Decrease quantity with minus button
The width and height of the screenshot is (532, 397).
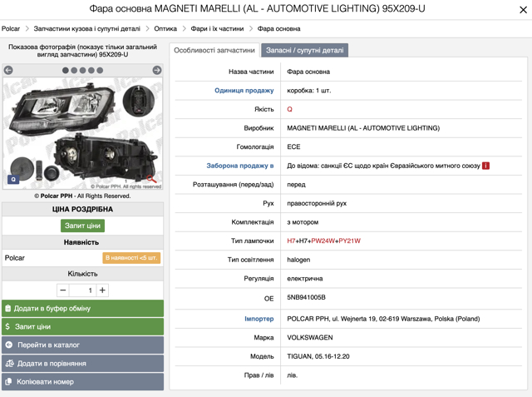pos(63,290)
